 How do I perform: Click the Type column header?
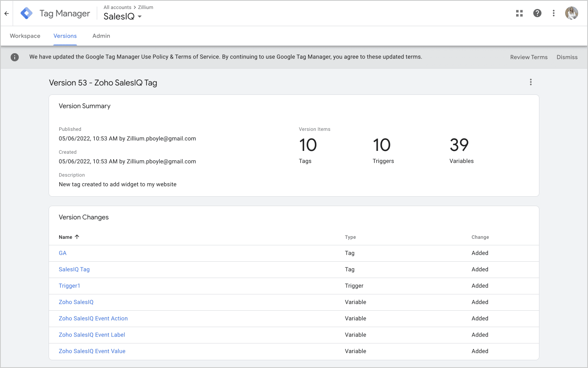click(350, 237)
